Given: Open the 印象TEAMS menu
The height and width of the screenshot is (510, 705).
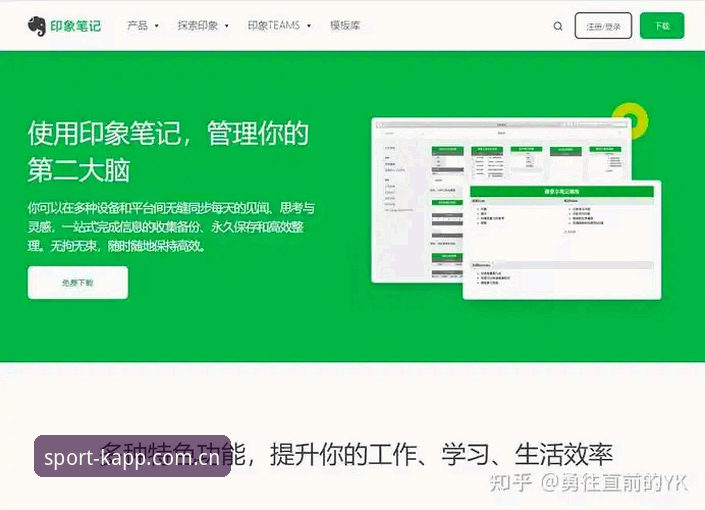Looking at the screenshot, I should (x=274, y=26).
